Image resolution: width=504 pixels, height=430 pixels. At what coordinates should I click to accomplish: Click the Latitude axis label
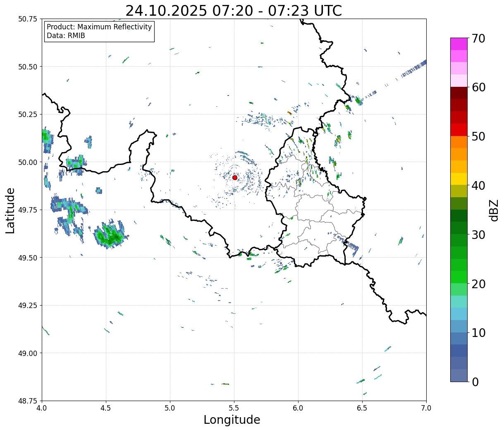coord(10,210)
